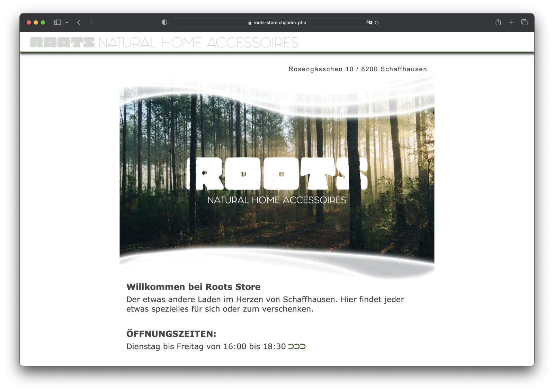This screenshot has height=392, width=554.
Task: Click the Natural Home Accessoires header text
Action: [198, 43]
